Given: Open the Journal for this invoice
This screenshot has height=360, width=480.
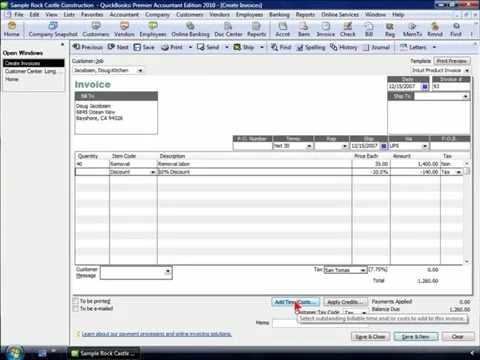Looking at the screenshot, I should pyautogui.click(x=376, y=47).
